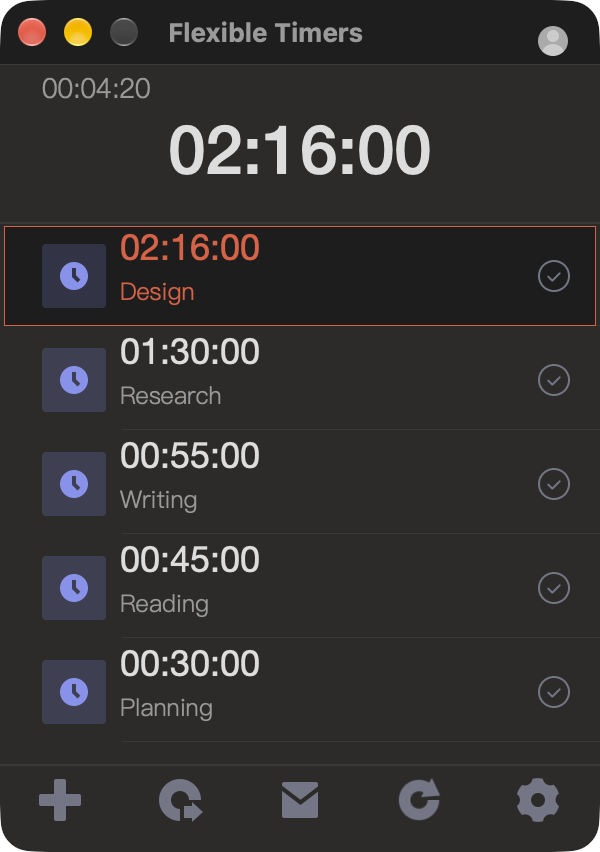The height and width of the screenshot is (852, 600).
Task: Click the clock icon of Research timer
Action: (74, 380)
